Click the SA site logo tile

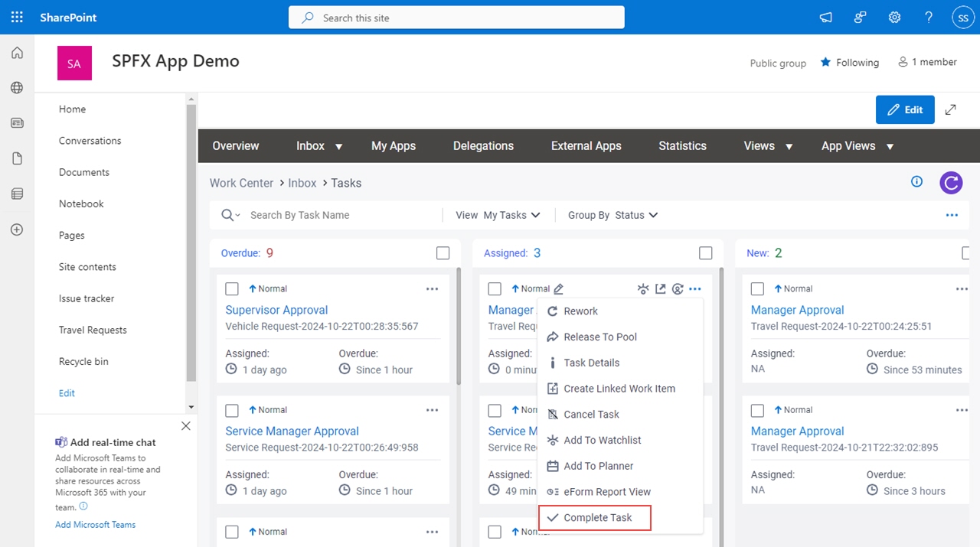[x=74, y=63]
